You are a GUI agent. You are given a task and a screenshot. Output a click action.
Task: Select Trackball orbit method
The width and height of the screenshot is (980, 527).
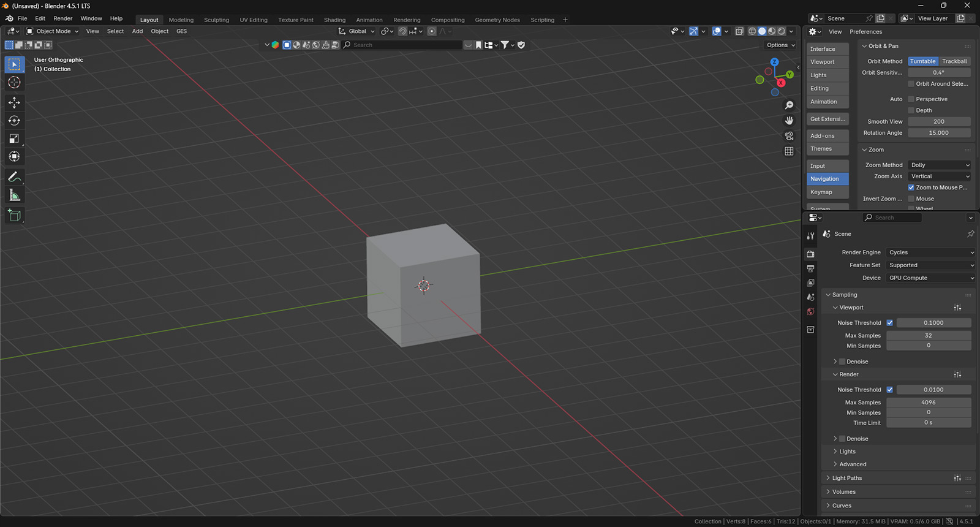[x=954, y=61]
